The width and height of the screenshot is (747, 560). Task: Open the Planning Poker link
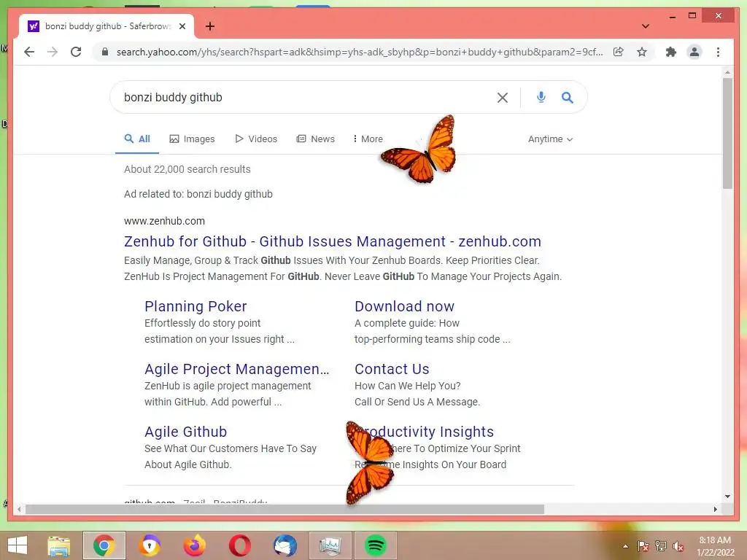[196, 306]
